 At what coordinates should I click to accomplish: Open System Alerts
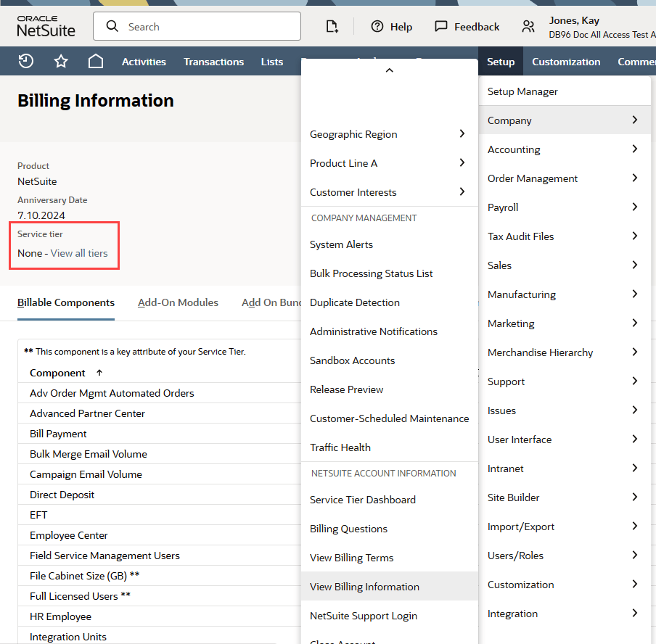389,244
